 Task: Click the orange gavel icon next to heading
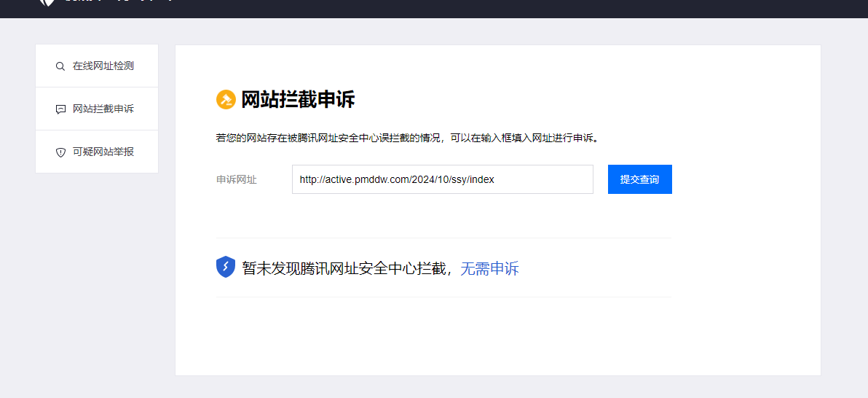click(x=226, y=100)
